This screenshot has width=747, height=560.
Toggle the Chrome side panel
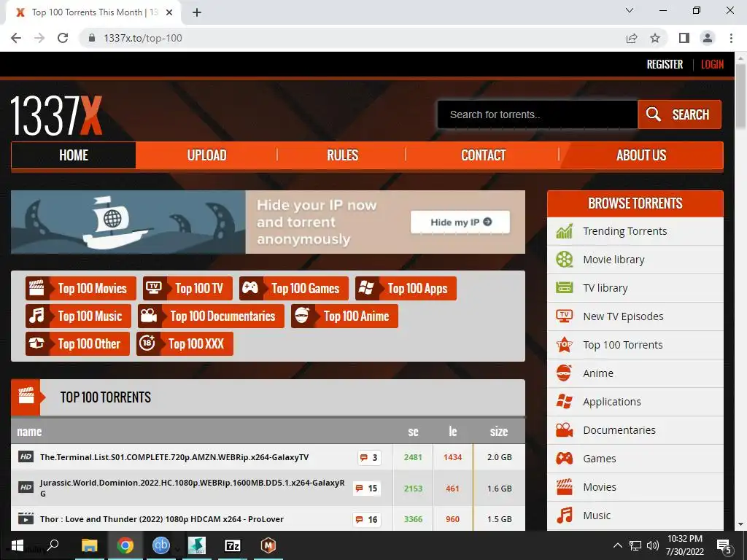point(684,38)
